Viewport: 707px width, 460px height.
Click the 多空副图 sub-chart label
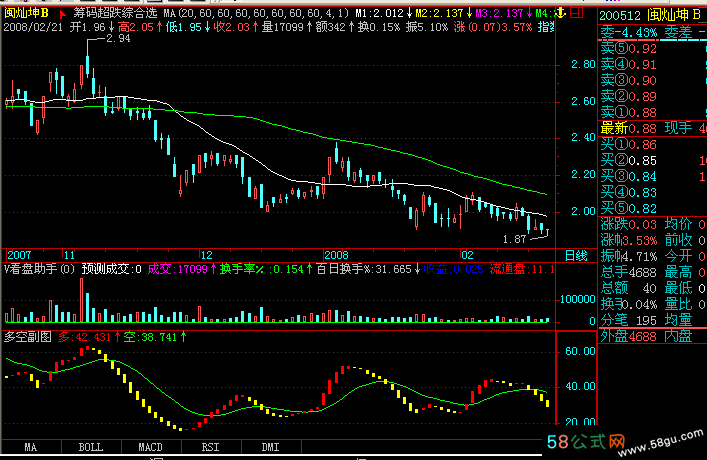coord(28,338)
